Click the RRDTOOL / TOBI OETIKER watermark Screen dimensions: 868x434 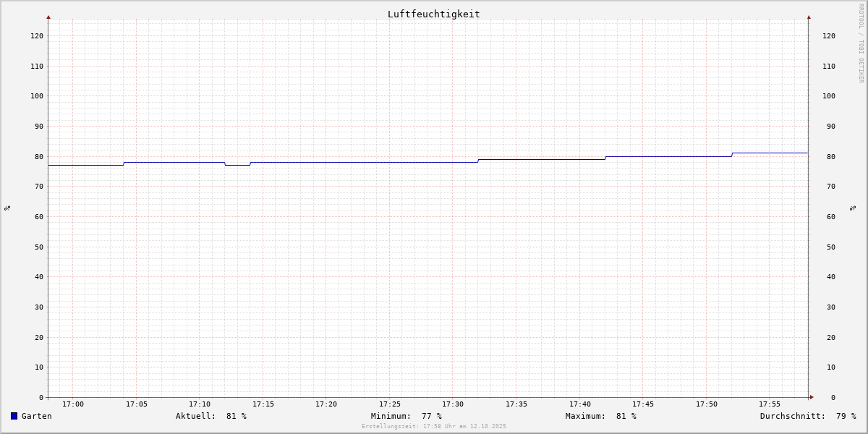[861, 43]
